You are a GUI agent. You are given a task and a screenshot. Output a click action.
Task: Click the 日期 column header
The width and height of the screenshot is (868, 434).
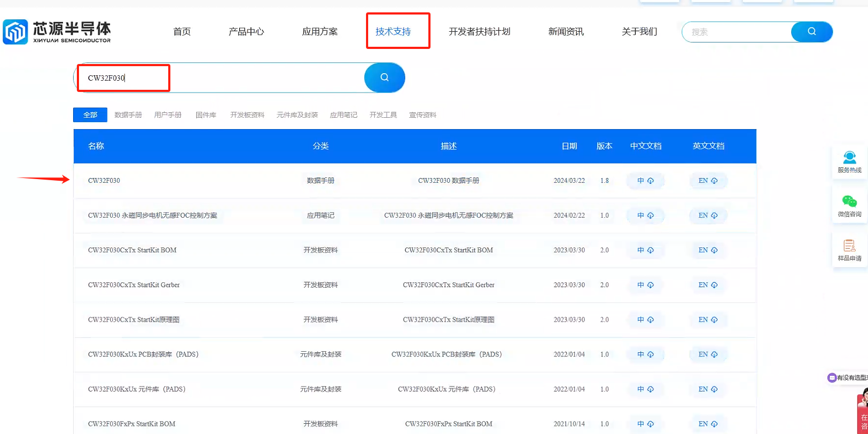[569, 146]
